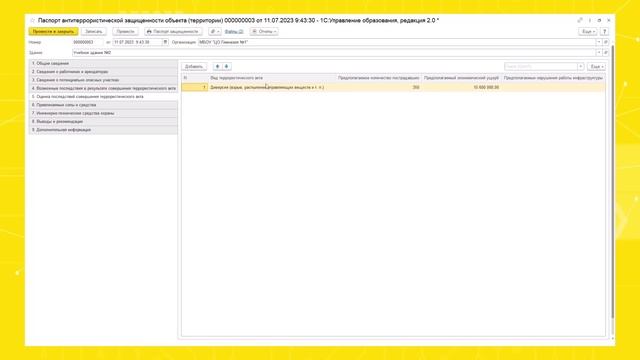The image size is (640, 360).
Task: Expand the Здание field dropdown arrow
Action: 599,53
